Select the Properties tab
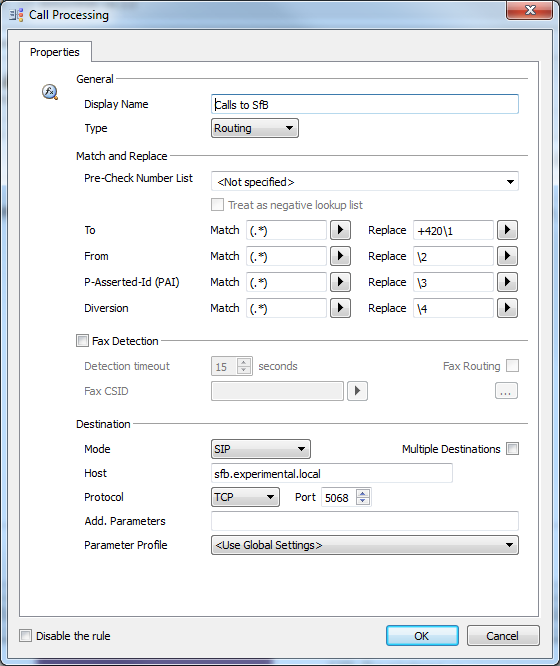Screen dimensions: 560x666 [55, 52]
